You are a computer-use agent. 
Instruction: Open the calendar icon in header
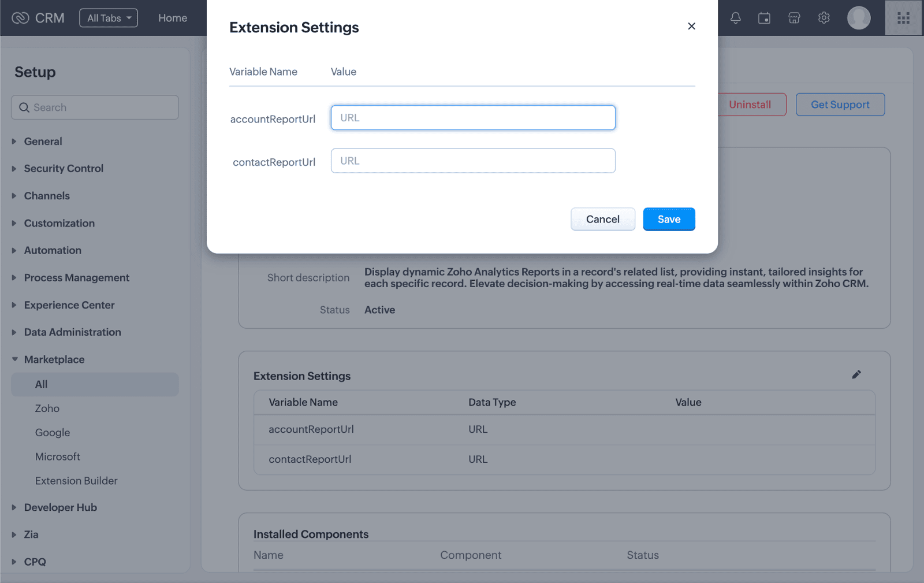coord(764,18)
